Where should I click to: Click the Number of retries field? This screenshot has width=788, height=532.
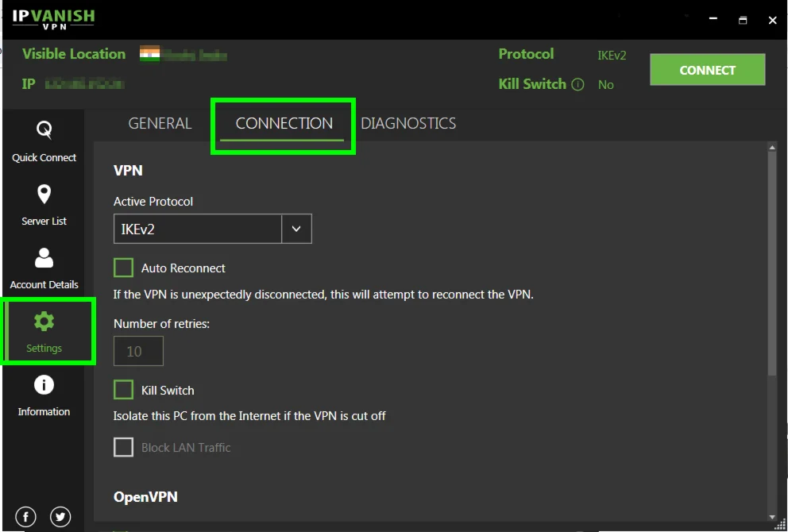click(x=139, y=351)
